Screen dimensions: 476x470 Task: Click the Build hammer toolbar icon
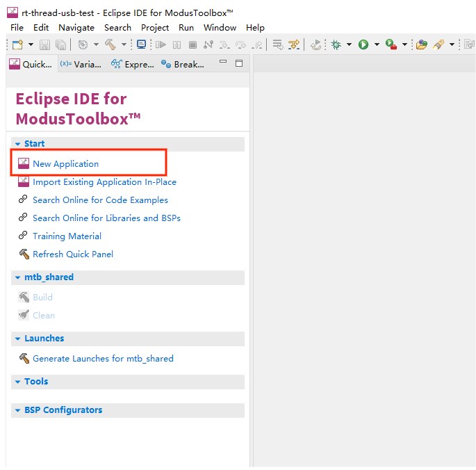[x=110, y=44]
